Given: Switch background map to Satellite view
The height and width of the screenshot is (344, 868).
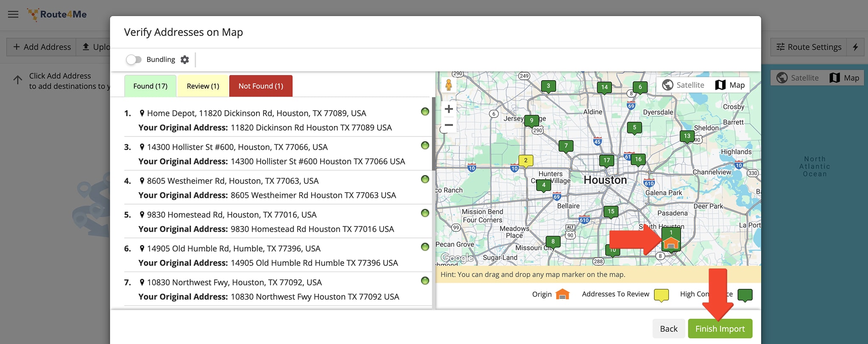Looking at the screenshot, I should (798, 78).
